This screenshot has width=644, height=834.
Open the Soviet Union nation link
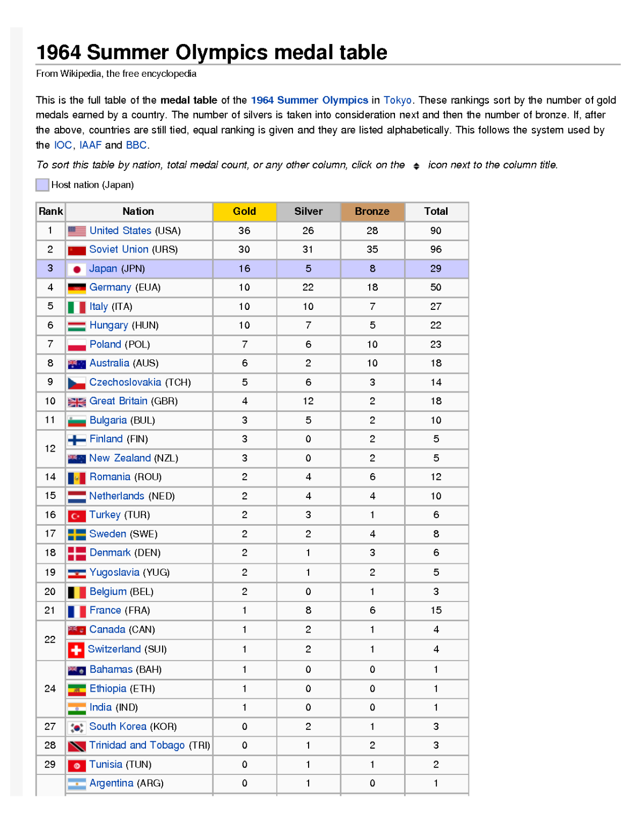(x=119, y=250)
